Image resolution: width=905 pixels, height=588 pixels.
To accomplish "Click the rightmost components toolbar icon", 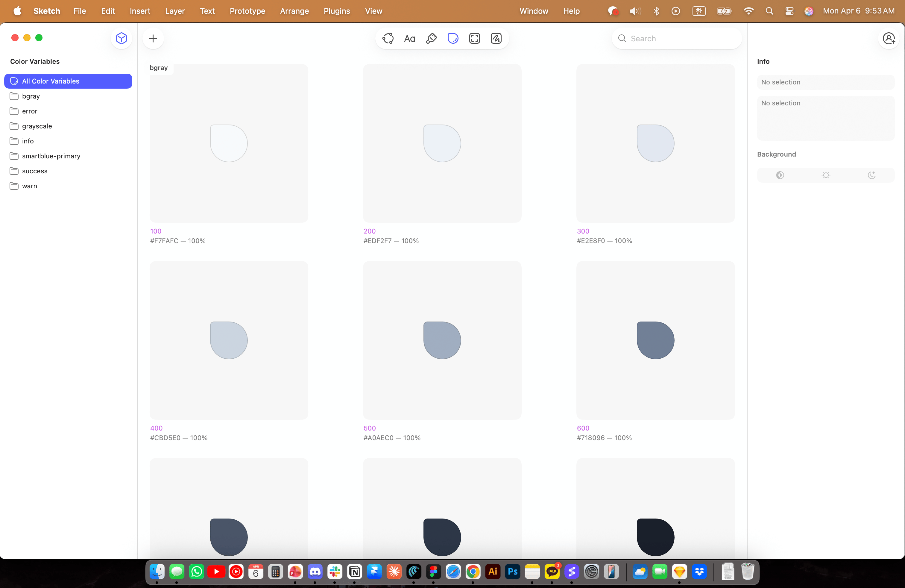I will (x=496, y=38).
